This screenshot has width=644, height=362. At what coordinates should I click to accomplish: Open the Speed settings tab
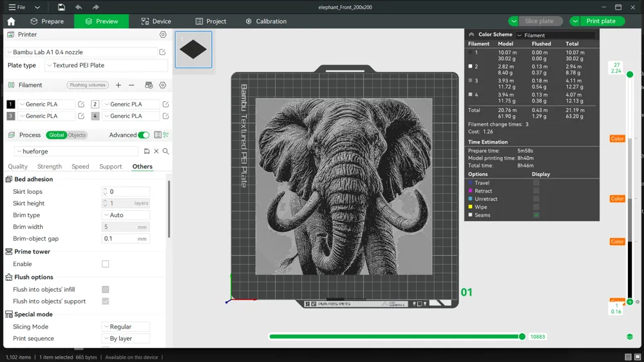[x=80, y=166]
